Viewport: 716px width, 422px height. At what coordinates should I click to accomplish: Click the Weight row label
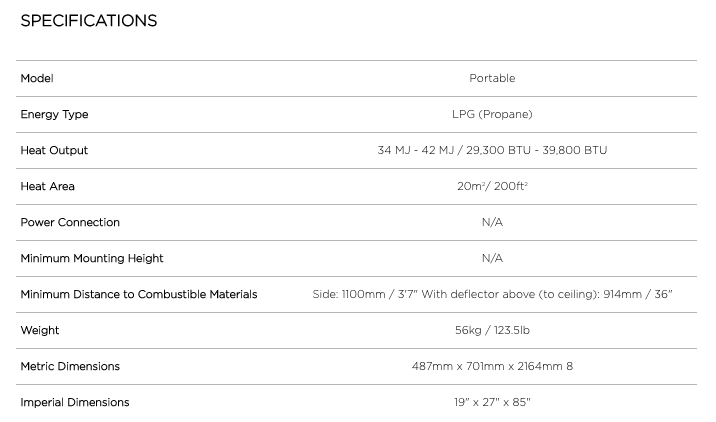click(40, 330)
